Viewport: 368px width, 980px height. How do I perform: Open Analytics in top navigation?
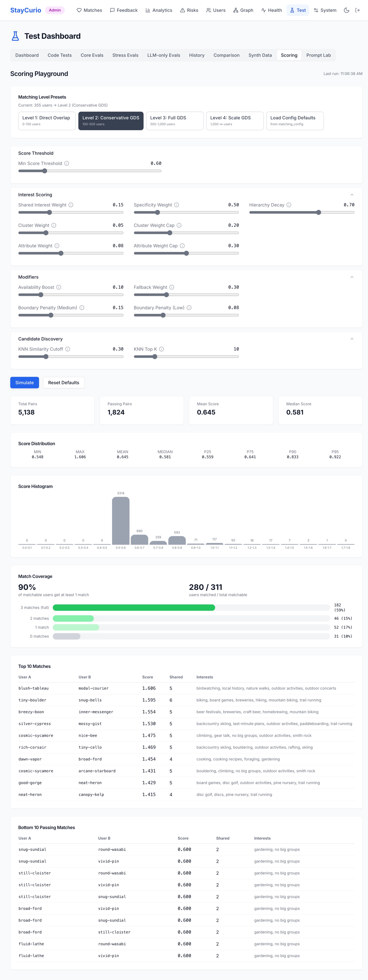pyautogui.click(x=159, y=10)
